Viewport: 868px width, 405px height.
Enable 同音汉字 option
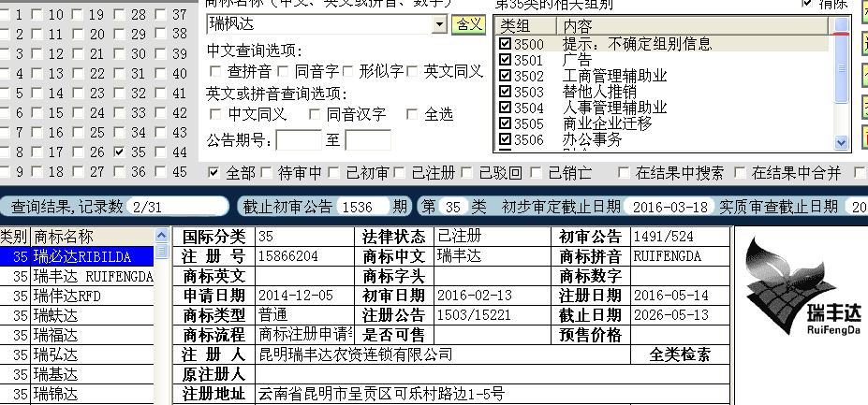point(315,114)
